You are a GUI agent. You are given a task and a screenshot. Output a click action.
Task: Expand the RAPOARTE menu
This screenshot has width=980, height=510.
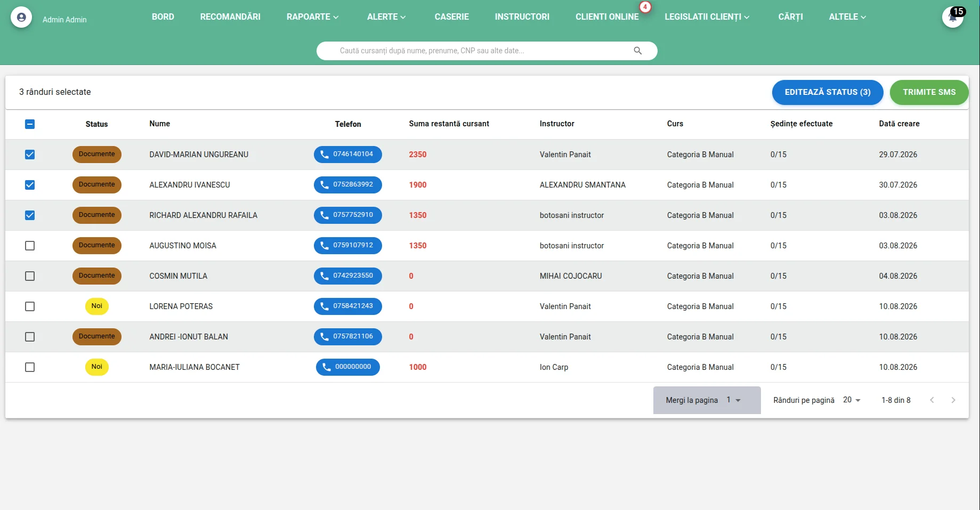click(312, 17)
